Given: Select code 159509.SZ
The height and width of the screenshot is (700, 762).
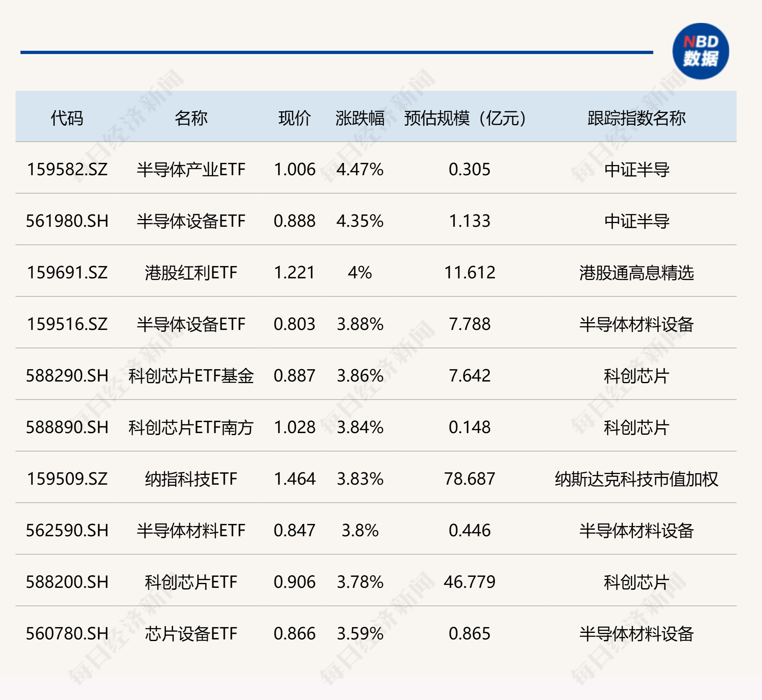Looking at the screenshot, I should [67, 479].
